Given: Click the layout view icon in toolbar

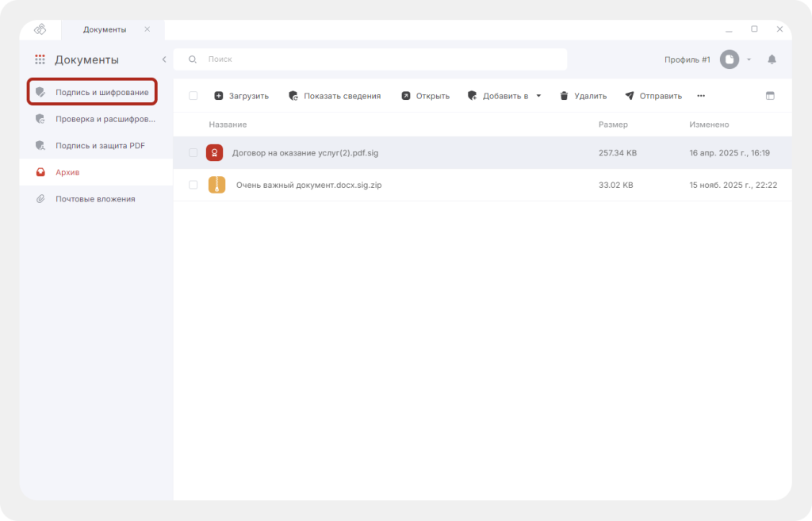Looking at the screenshot, I should click(769, 96).
